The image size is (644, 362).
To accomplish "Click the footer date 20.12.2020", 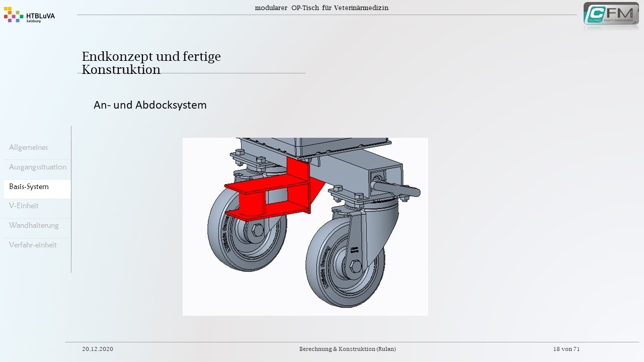I will tap(98, 349).
